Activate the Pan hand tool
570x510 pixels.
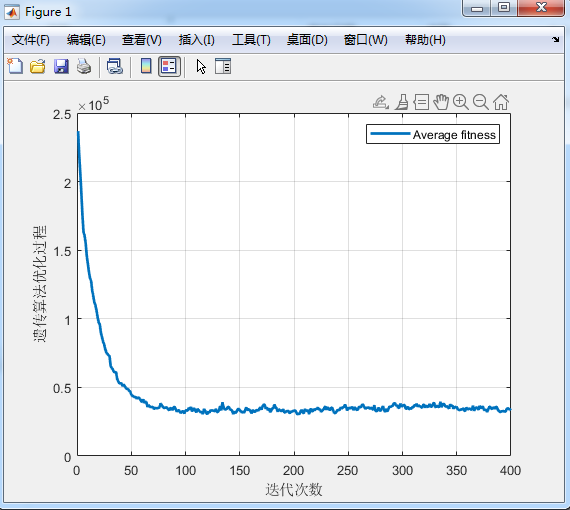coord(441,102)
